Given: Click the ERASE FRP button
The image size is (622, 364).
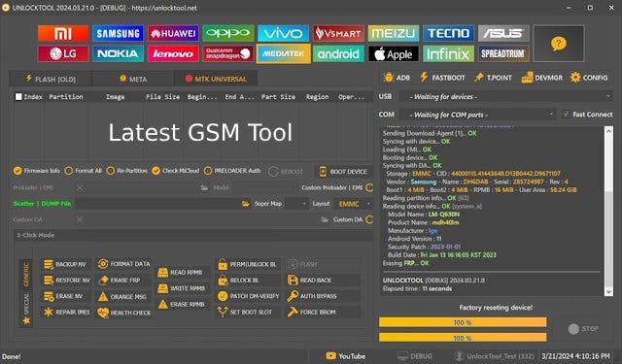Looking at the screenshot, I should pos(123,280).
